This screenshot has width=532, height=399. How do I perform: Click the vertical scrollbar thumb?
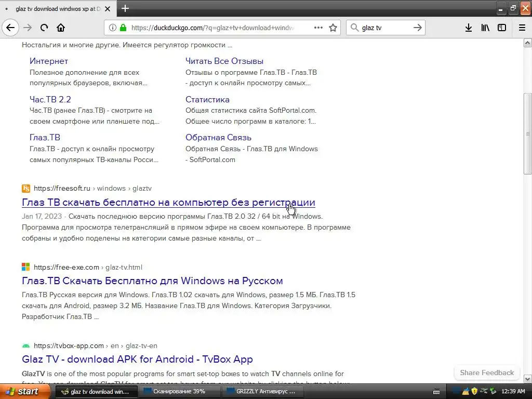[528, 134]
